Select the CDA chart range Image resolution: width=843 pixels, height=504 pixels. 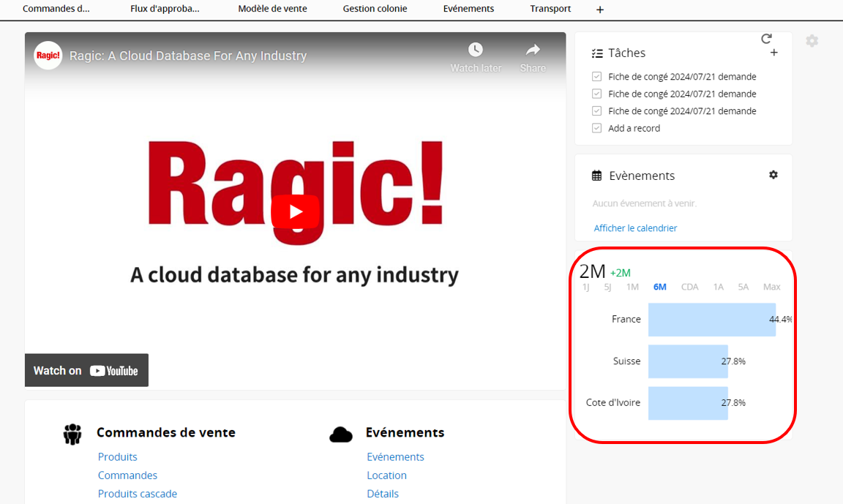pos(690,287)
